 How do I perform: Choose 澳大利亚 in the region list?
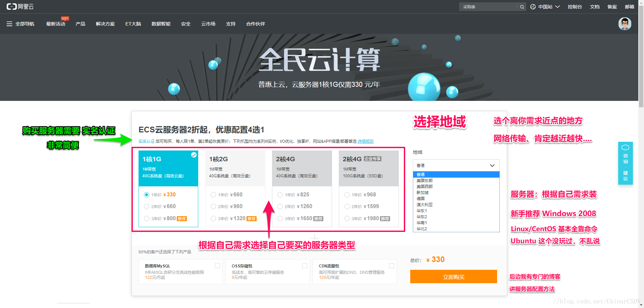[x=456, y=205]
